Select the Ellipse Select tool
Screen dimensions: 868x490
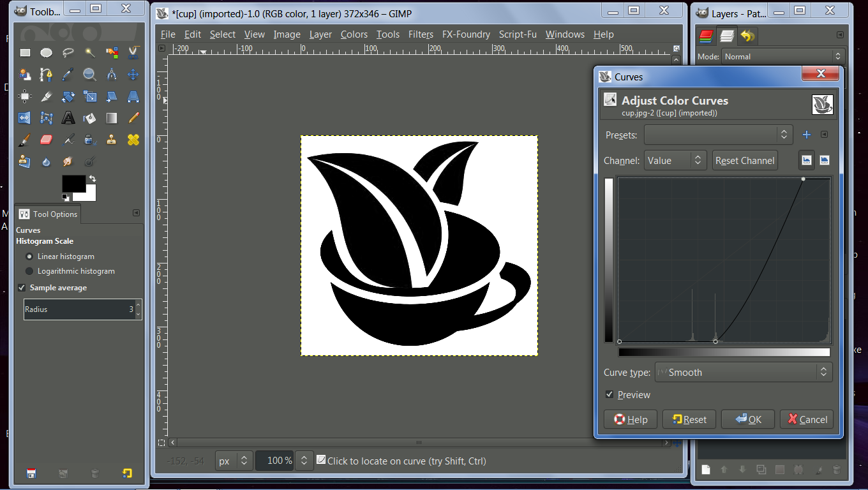coord(47,53)
